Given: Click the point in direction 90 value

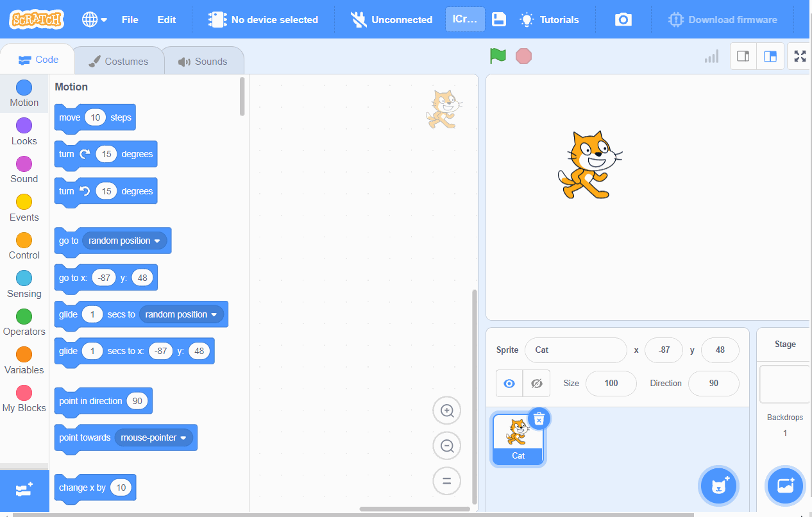Looking at the screenshot, I should click(137, 401).
